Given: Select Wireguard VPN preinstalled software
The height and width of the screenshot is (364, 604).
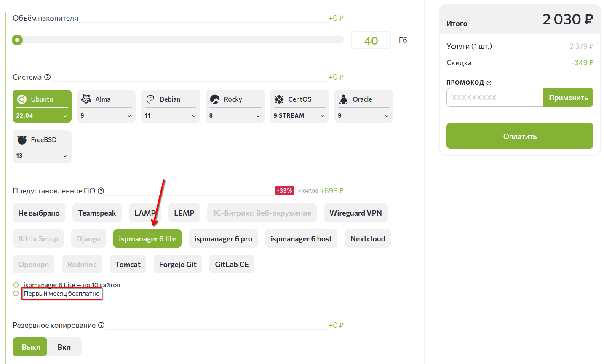Looking at the screenshot, I should coord(355,213).
